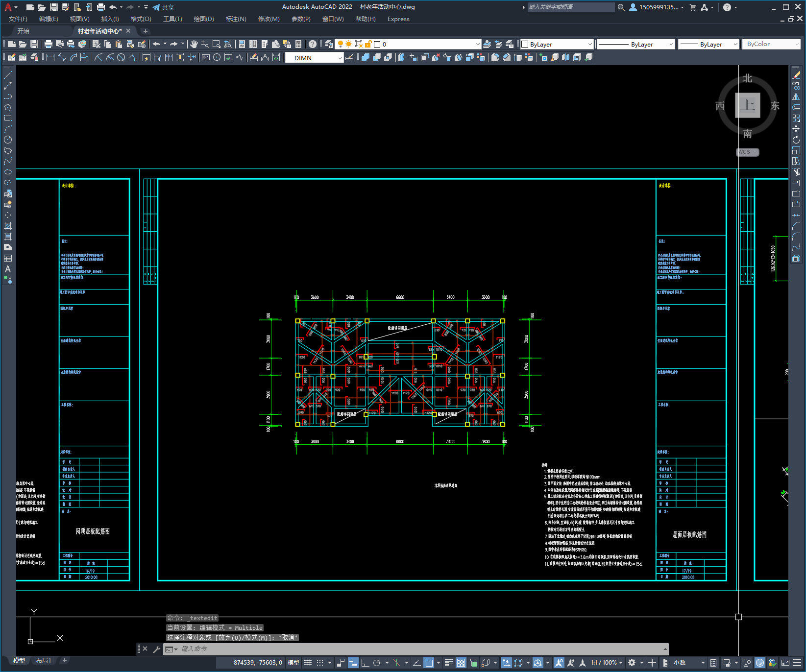Image resolution: width=806 pixels, height=672 pixels.
Task: Click the keyword search box in title bar
Action: tap(571, 7)
